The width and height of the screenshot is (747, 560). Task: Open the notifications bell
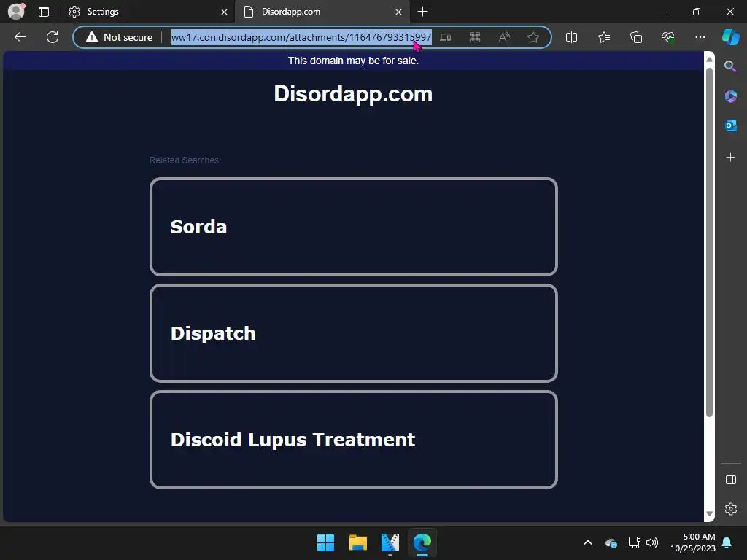727,542
